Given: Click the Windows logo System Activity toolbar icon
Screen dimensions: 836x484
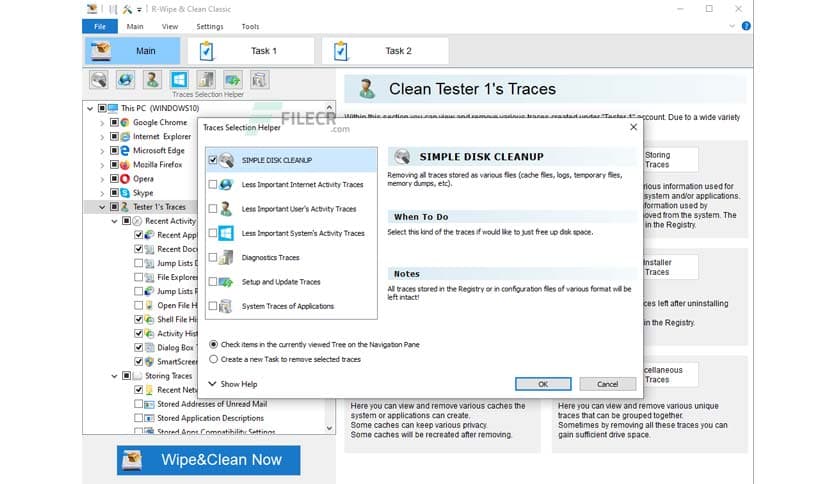Looking at the screenshot, I should (179, 79).
